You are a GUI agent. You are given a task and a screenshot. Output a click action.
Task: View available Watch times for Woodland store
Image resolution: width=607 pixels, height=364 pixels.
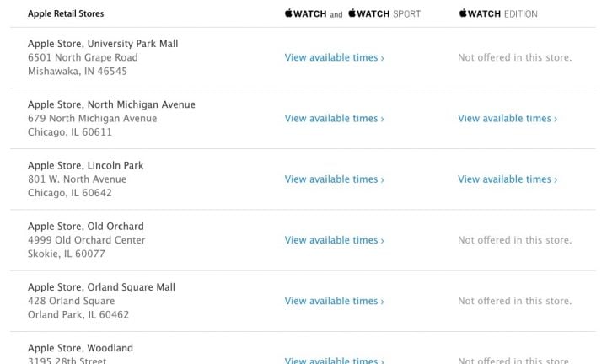click(x=335, y=360)
